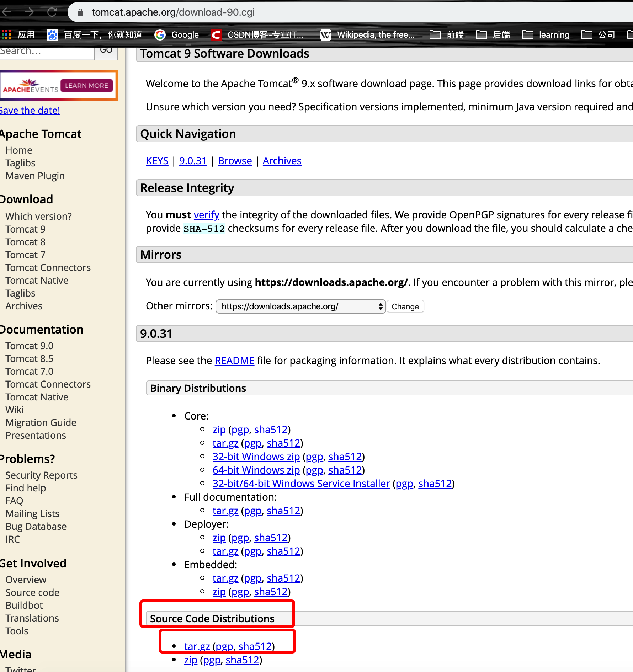Open Translations in the sidebar

tap(32, 618)
